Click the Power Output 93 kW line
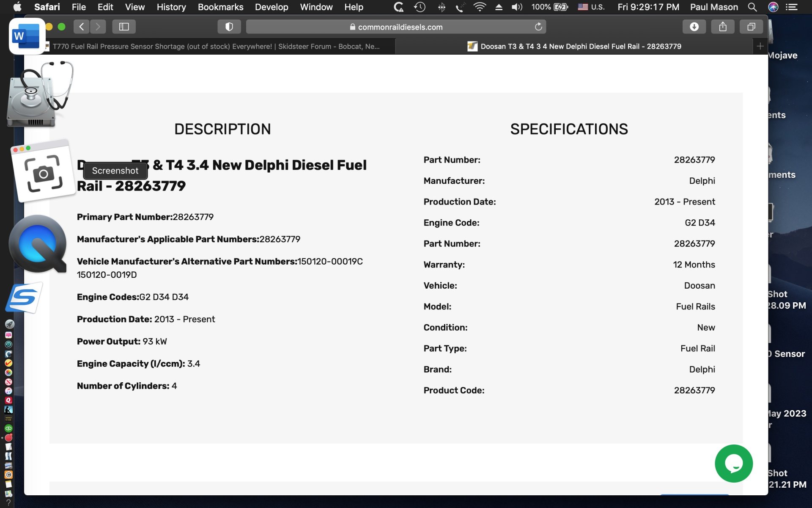This screenshot has height=508, width=812. pyautogui.click(x=122, y=341)
